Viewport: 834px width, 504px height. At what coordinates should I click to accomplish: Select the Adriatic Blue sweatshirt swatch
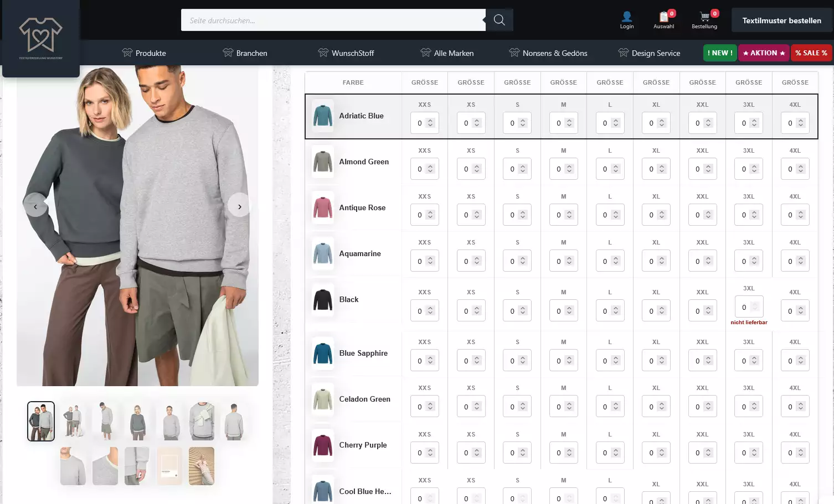(x=322, y=116)
